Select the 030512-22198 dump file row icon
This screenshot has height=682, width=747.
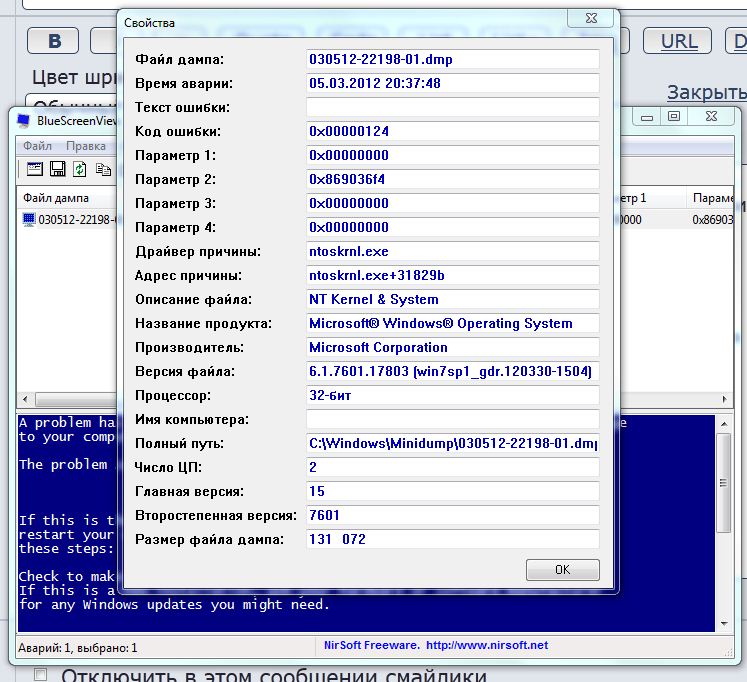29,220
